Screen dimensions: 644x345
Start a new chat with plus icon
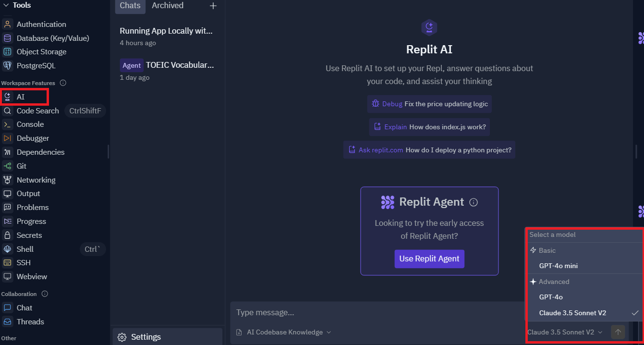[213, 6]
